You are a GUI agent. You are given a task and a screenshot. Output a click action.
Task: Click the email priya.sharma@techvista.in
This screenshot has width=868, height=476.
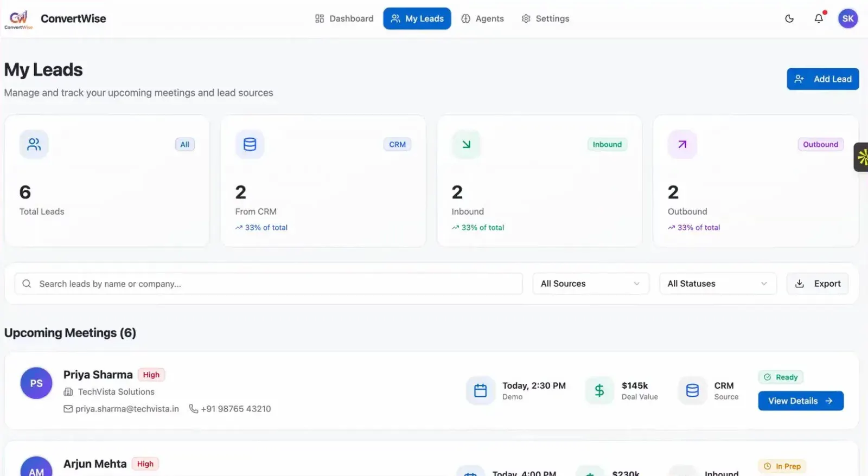127,409
